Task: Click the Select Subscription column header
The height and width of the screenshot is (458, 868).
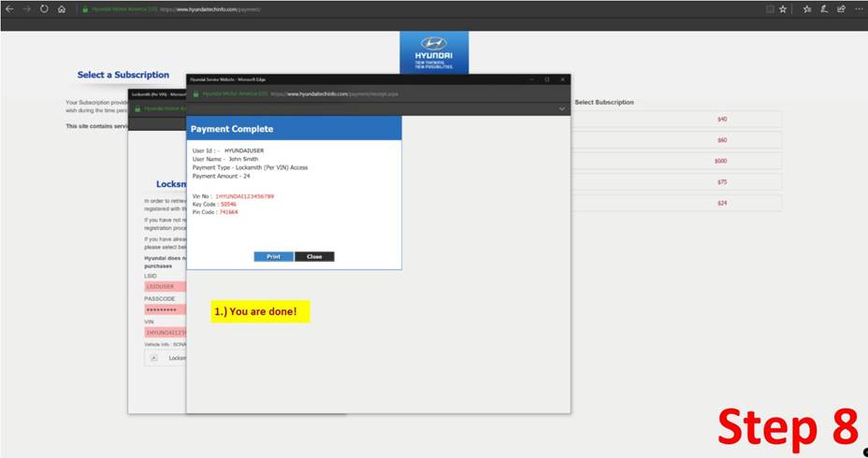Action: tap(604, 102)
